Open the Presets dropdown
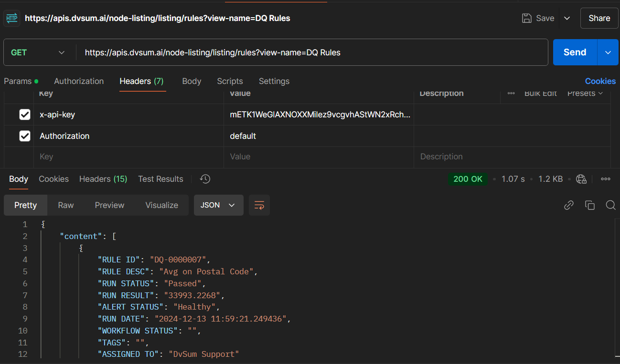The height and width of the screenshot is (364, 620). click(585, 94)
